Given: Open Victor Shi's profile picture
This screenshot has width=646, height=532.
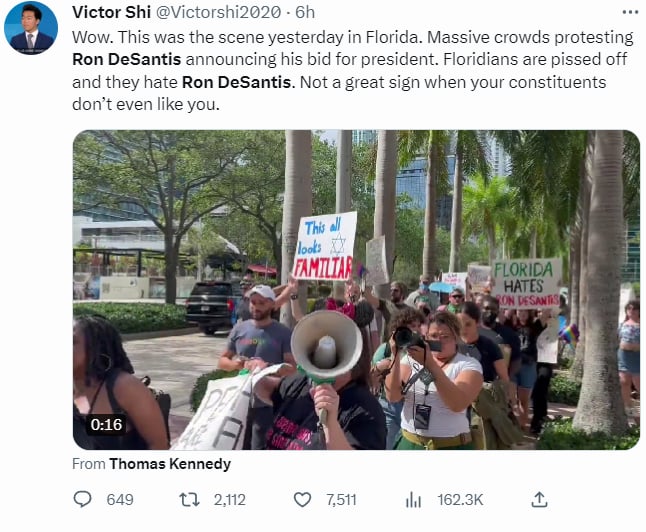Looking at the screenshot, I should 31,28.
